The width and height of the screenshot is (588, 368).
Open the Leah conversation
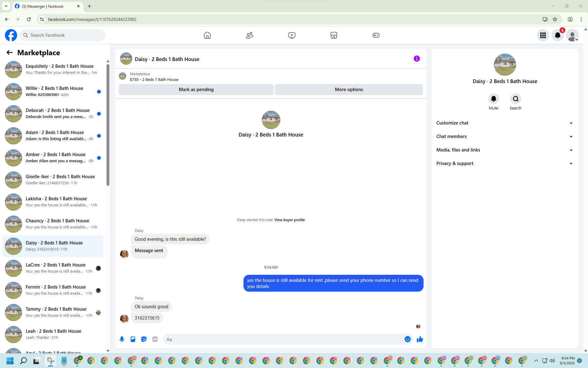(53, 334)
